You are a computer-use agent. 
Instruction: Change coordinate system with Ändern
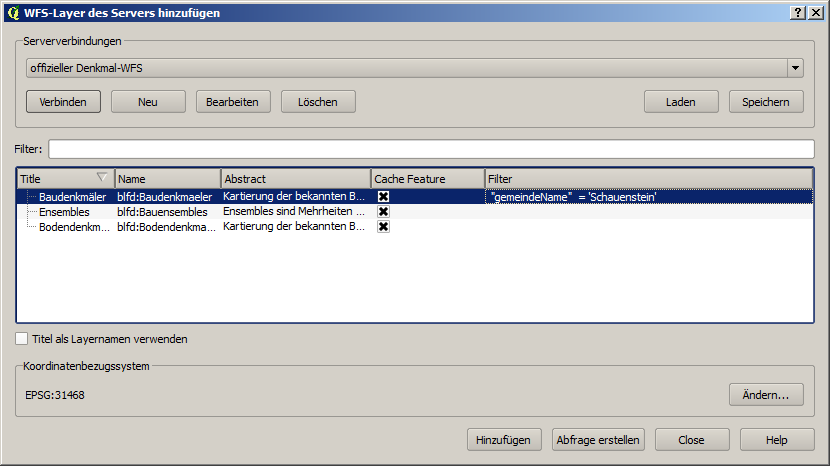[766, 395]
